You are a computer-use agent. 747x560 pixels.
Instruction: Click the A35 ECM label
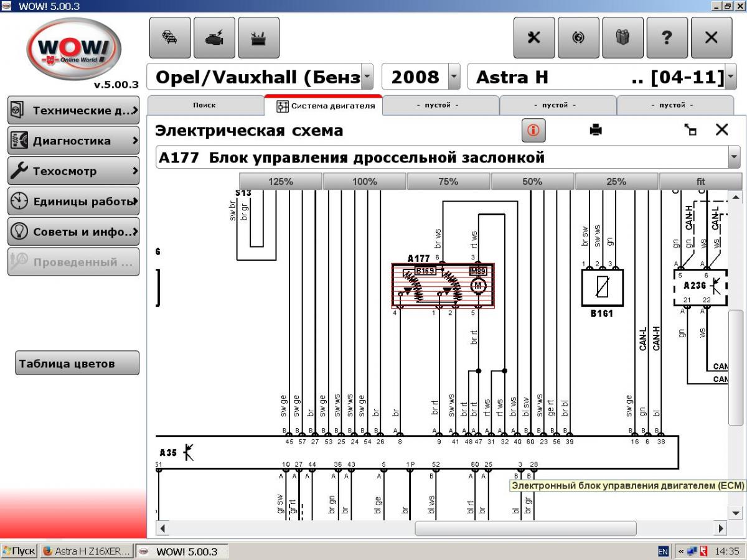[x=168, y=453]
